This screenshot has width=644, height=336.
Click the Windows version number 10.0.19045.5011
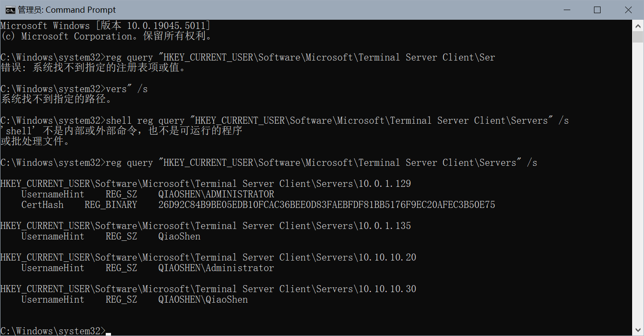166,25
